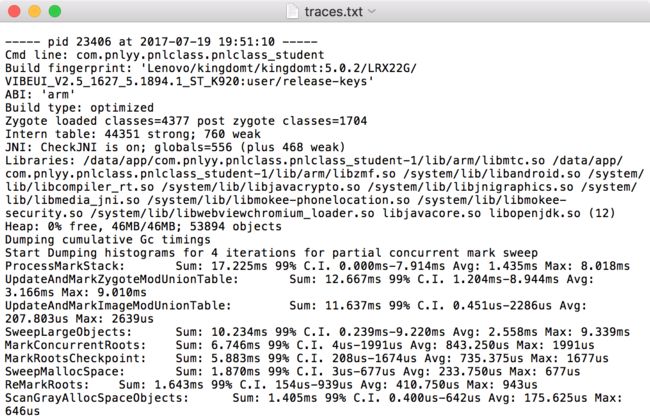Click the ReMarkRoots timing line
Screen dimensions: 650x418
pos(271,384)
